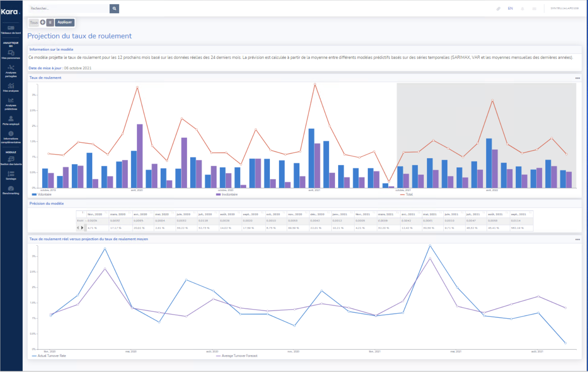
Task: Click the avril, 2020 purple Involontaire bar
Action: [140, 156]
